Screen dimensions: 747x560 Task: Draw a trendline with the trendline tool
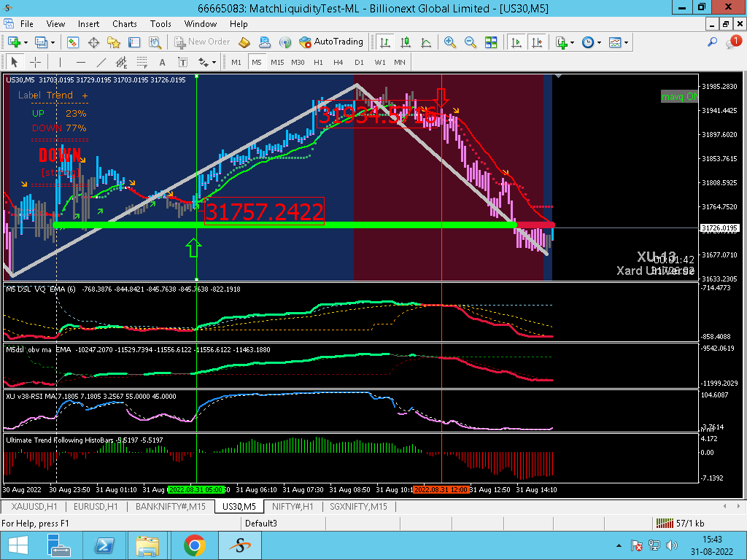101,62
